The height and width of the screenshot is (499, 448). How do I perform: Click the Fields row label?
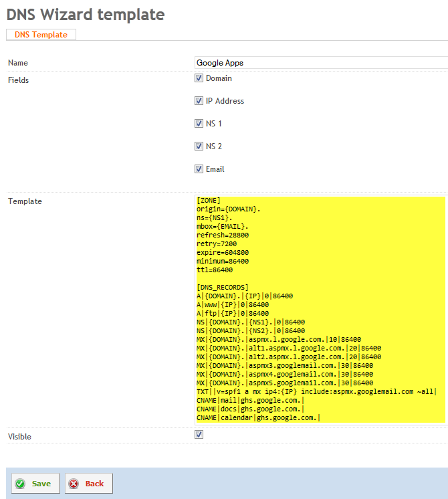pos(19,80)
